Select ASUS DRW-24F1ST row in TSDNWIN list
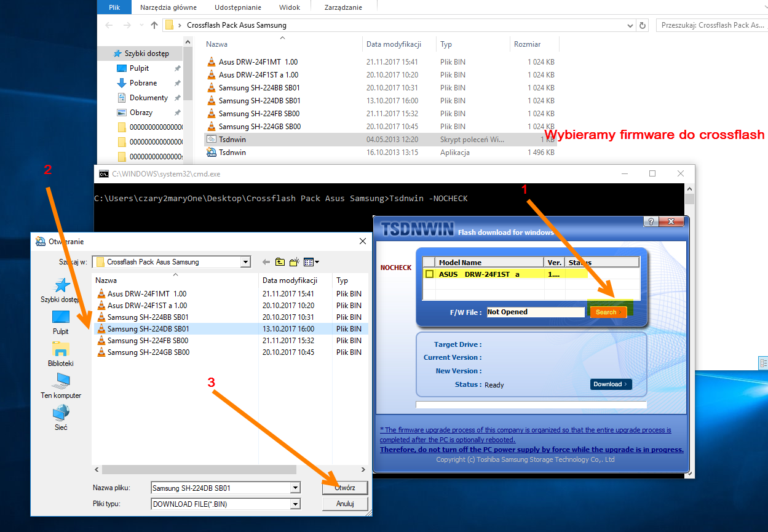 tap(531, 274)
